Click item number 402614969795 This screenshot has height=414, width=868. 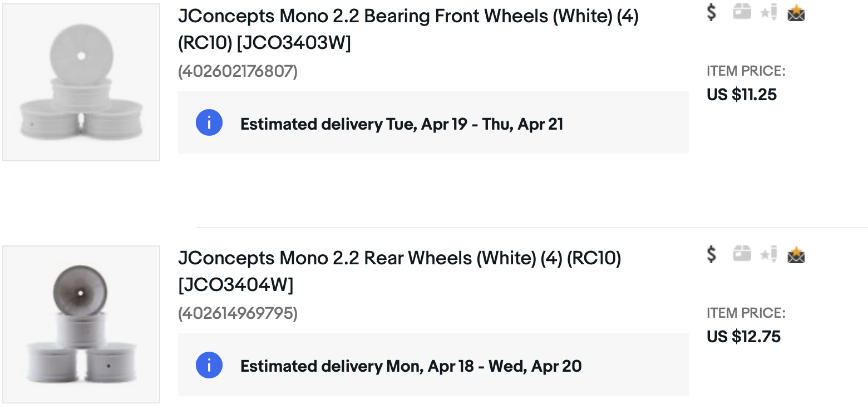[x=238, y=314]
